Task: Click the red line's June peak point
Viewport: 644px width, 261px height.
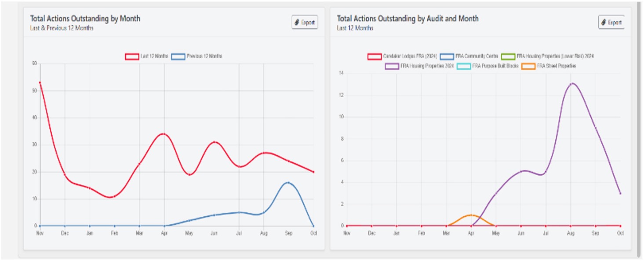Action: click(214, 142)
